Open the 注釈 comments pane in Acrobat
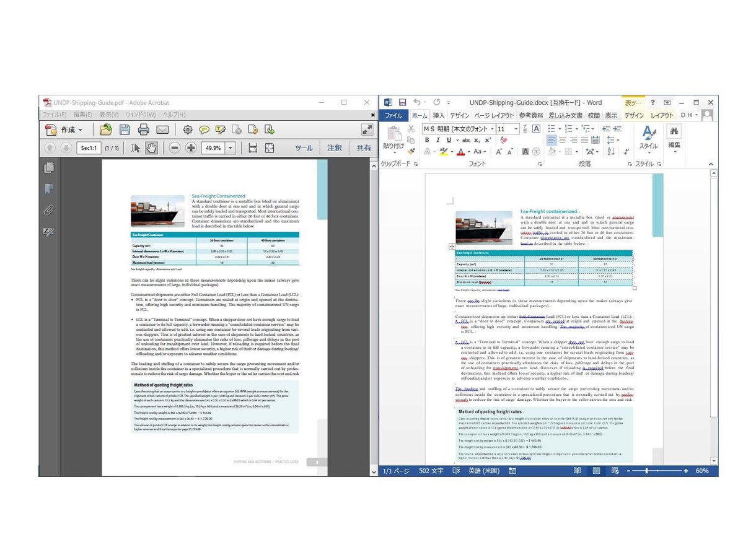 [334, 148]
